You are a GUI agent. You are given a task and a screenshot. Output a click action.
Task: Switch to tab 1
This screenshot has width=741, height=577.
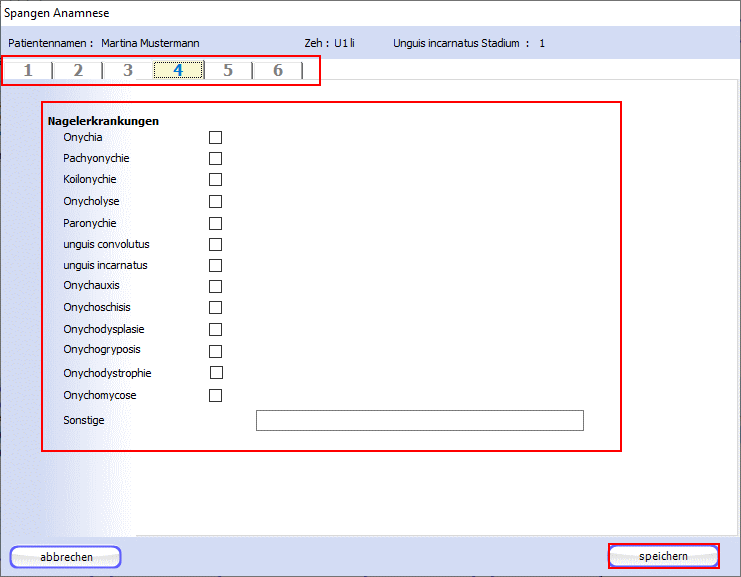28,70
